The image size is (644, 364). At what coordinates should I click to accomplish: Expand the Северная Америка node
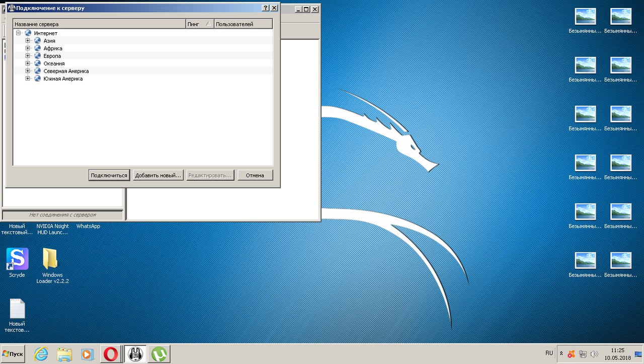(x=28, y=71)
